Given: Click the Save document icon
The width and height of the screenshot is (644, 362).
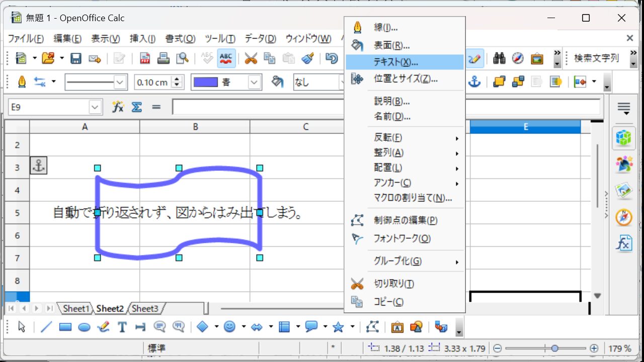Looking at the screenshot, I should click(x=76, y=58).
